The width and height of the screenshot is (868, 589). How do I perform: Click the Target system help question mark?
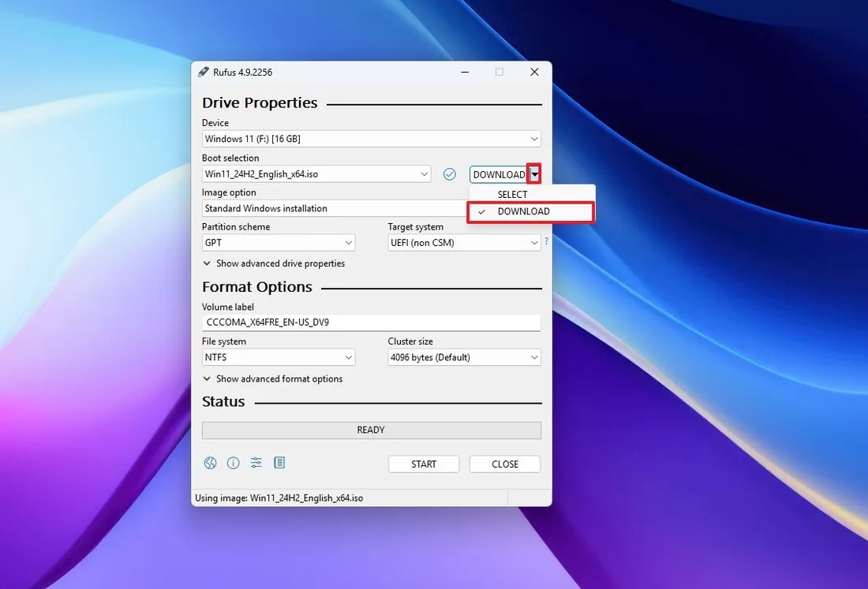546,241
